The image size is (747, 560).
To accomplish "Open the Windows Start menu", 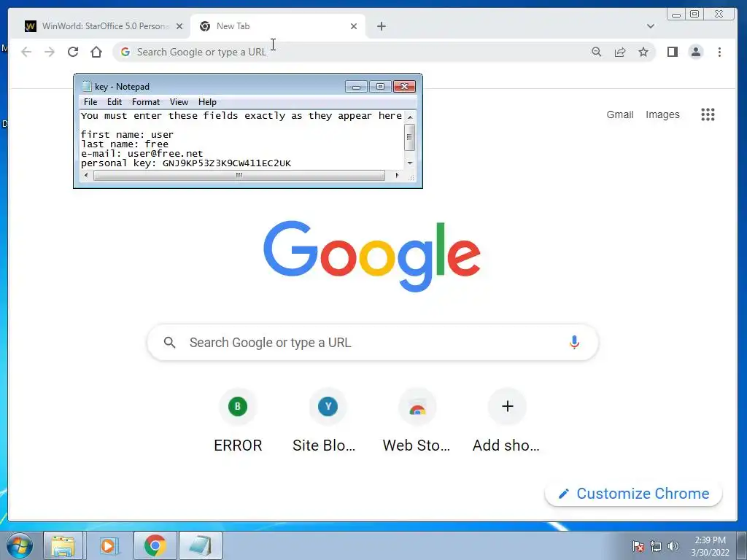I will pos(19,545).
